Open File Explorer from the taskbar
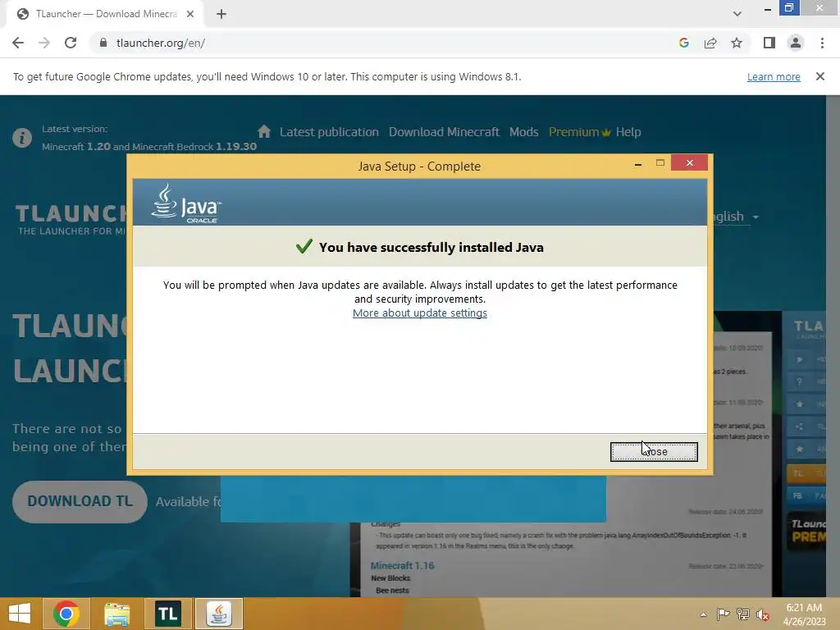 point(116,614)
